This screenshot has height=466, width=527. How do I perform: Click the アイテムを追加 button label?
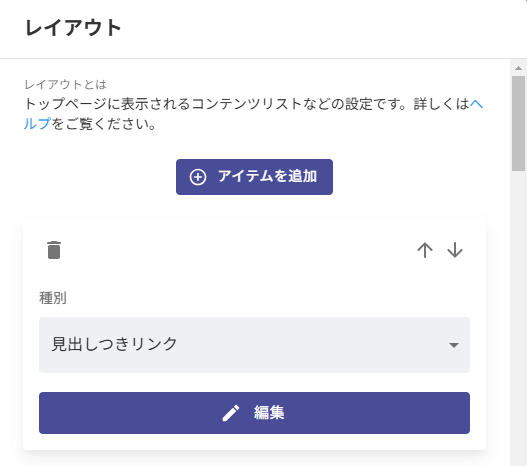click(x=267, y=176)
